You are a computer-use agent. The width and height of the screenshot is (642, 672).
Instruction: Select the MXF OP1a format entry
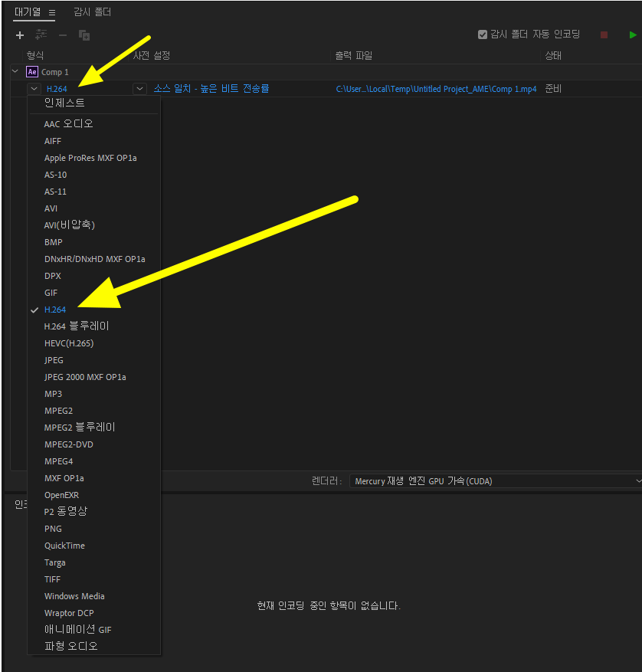(x=94, y=478)
